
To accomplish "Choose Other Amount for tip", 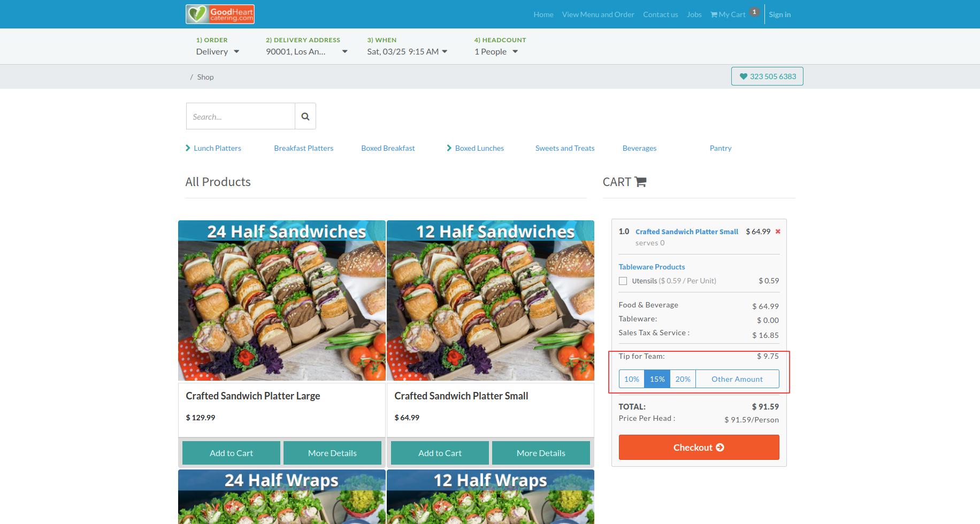I will point(737,379).
